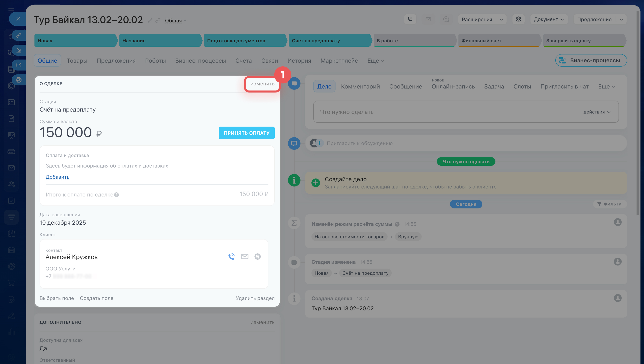Click изменить in О сделке section
644x364 pixels.
coord(262,84)
